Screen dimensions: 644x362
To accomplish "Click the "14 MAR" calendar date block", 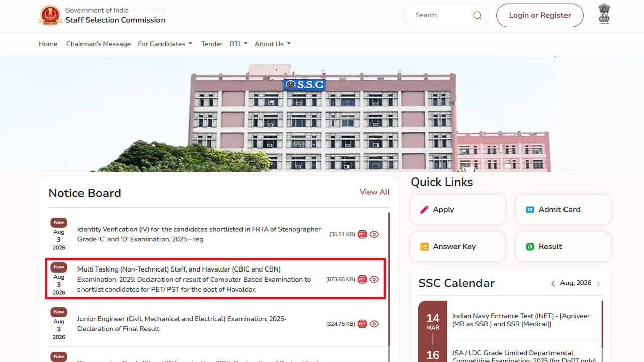I will [433, 321].
